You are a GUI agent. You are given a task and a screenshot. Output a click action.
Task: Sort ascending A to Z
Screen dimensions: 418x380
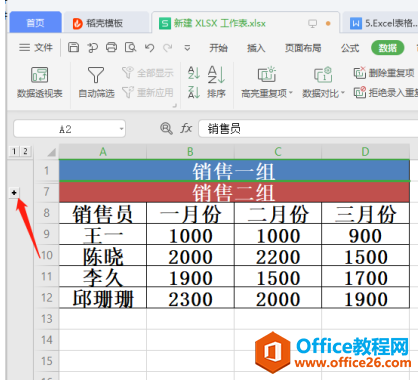pyautogui.click(x=194, y=72)
